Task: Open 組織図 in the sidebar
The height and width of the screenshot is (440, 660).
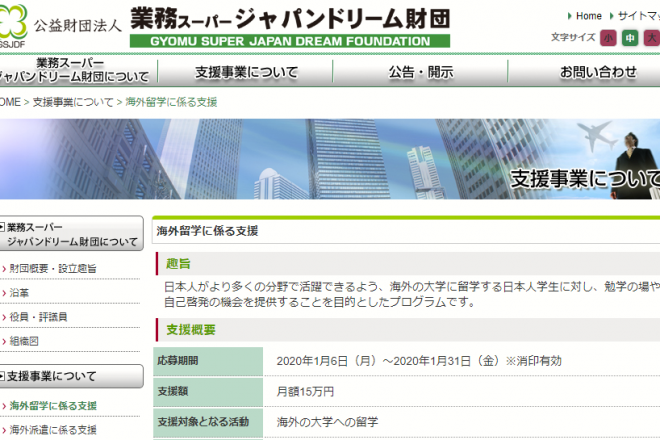Action: click(26, 340)
